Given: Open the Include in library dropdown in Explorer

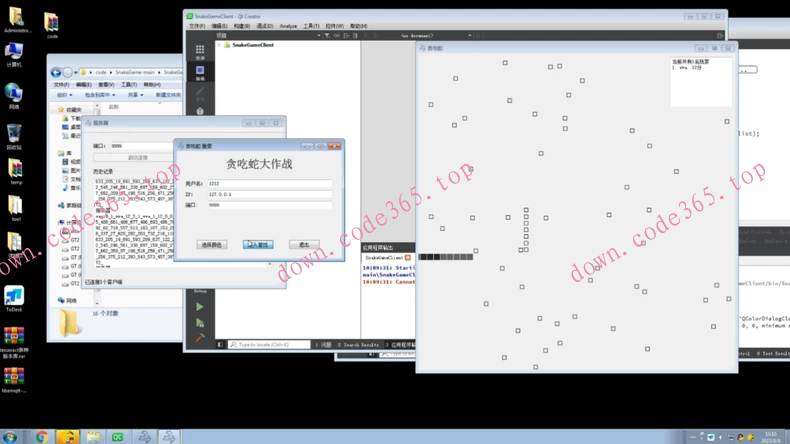Looking at the screenshot, I should (100, 95).
